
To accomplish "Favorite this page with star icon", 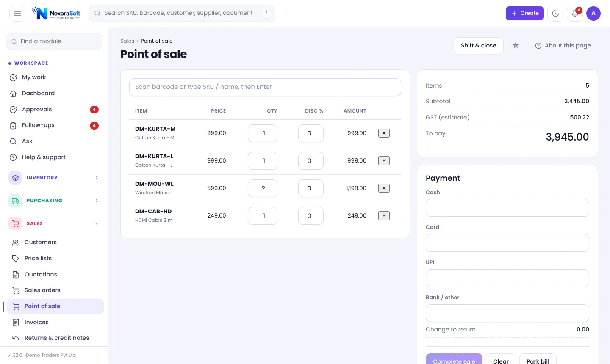I will click(516, 45).
